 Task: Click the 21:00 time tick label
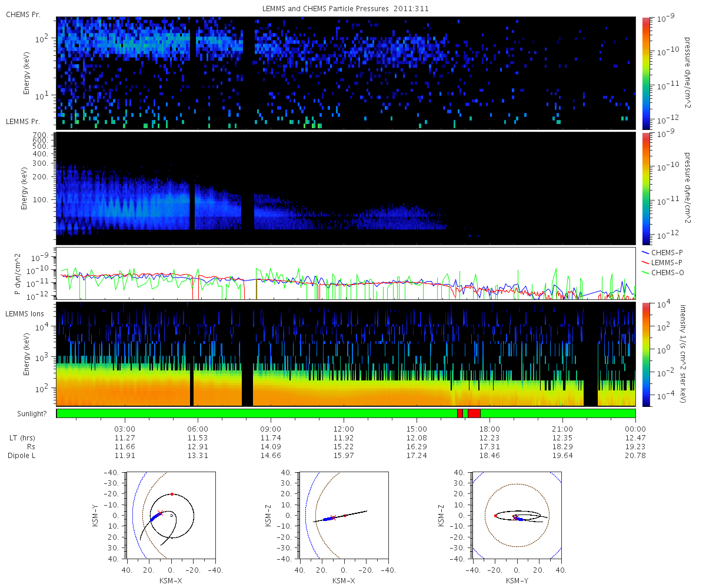(562, 429)
